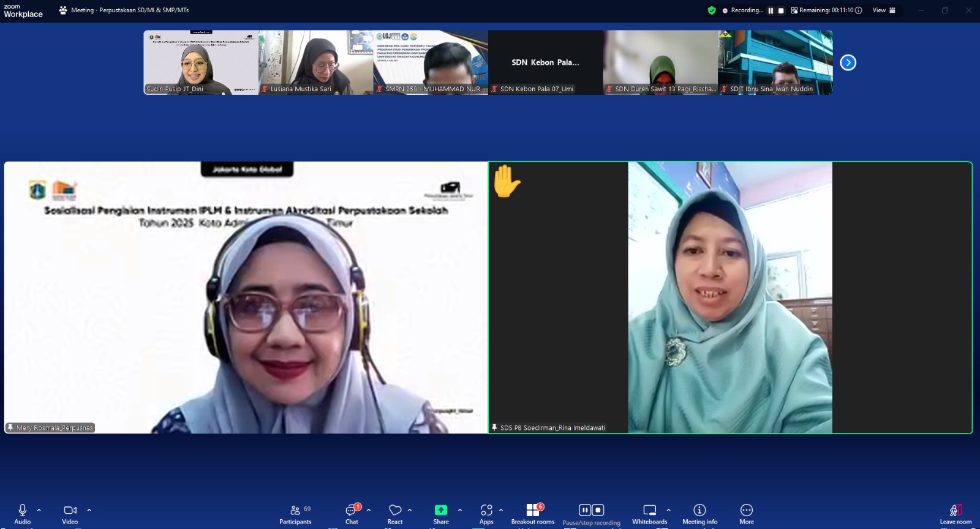Click muted mic icon on SDIT Ibnu Sina label
This screenshot has height=529, width=980.
click(724, 89)
